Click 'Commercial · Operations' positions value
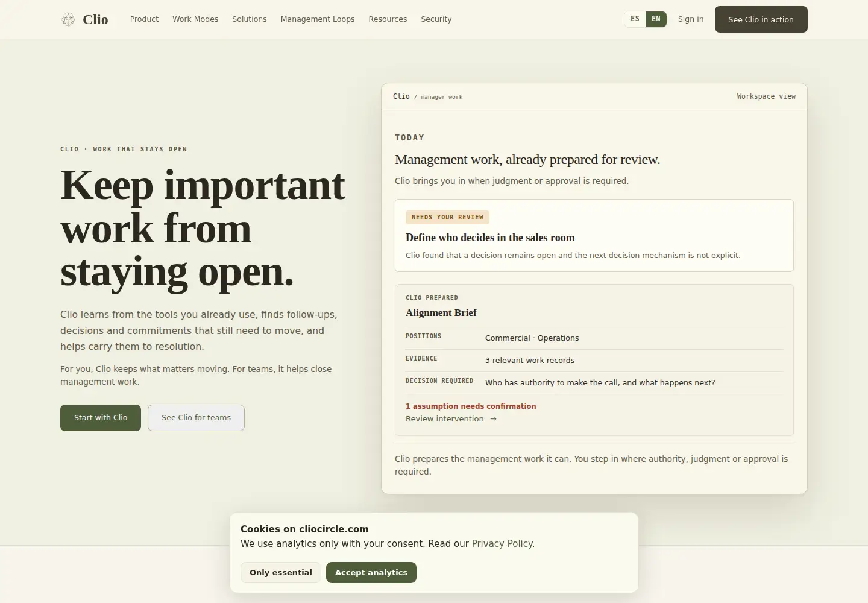Screen dimensions: 868x603 pos(532,338)
